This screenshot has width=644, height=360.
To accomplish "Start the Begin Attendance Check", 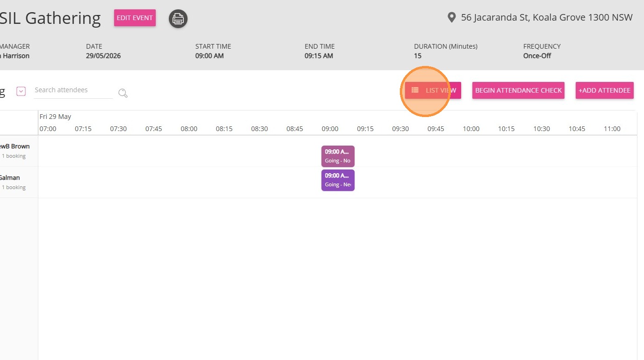I will point(518,90).
